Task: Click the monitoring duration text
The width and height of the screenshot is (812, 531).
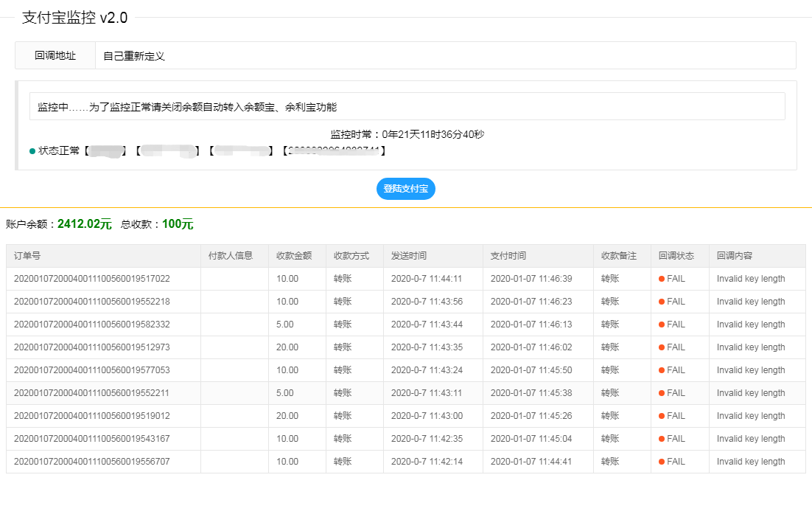Action: (407, 134)
